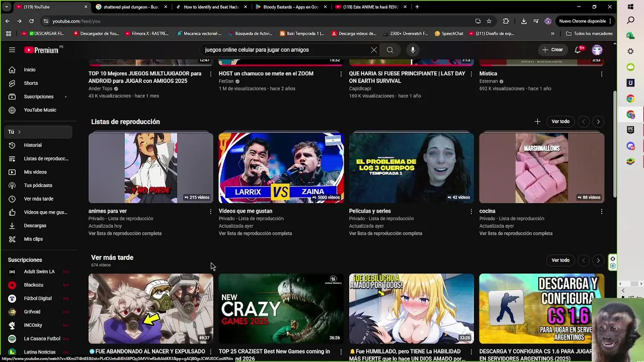Open options menu for cocina playlist
Image resolution: width=644 pixels, height=362 pixels.
coord(602,212)
